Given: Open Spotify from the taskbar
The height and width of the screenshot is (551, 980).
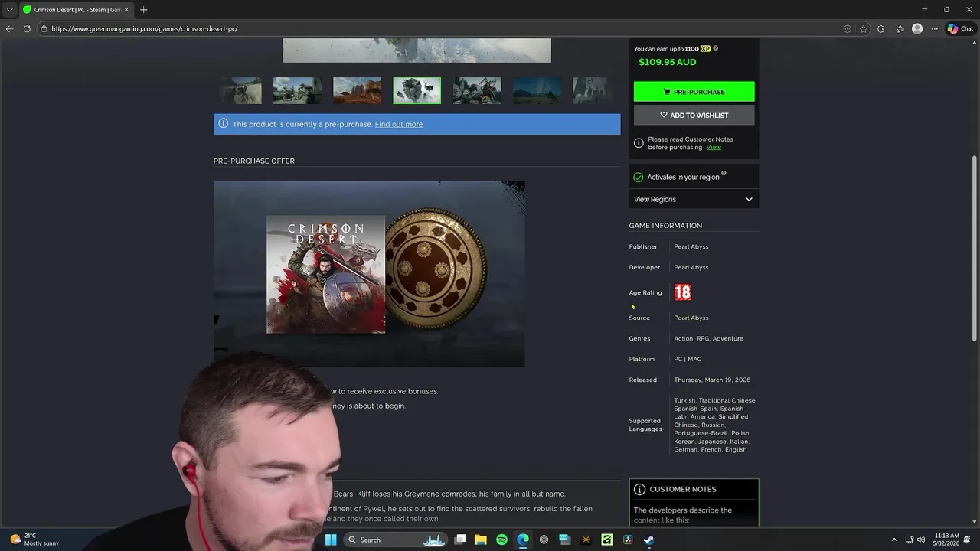Looking at the screenshot, I should (x=501, y=540).
